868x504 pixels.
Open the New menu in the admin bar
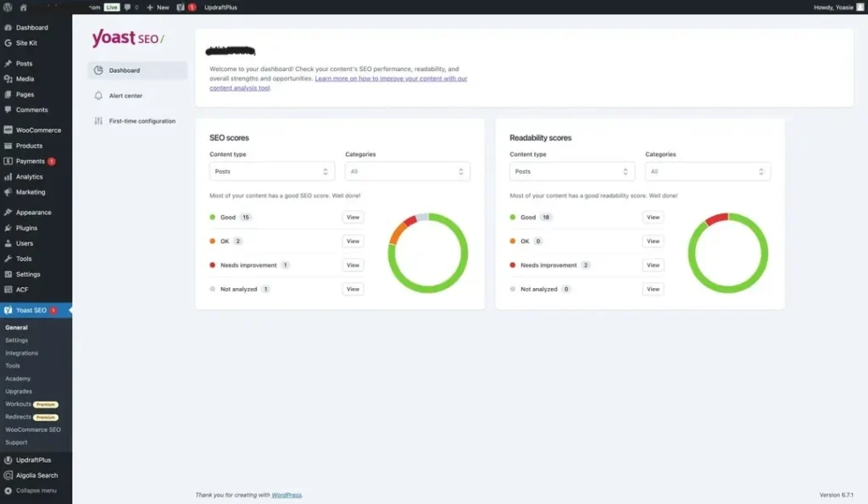[x=157, y=6]
